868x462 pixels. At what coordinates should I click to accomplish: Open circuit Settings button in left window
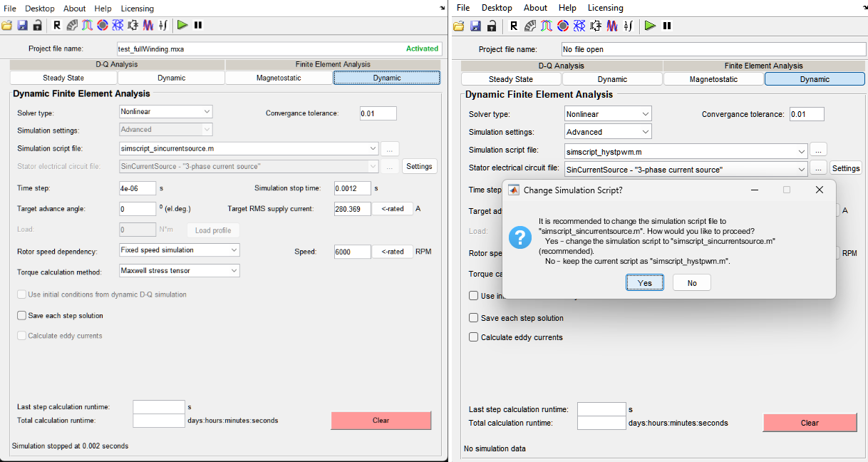click(419, 166)
